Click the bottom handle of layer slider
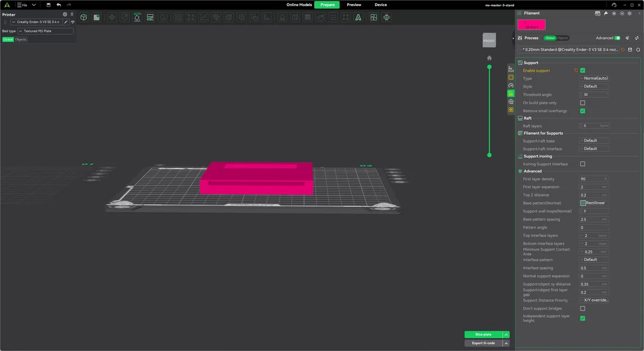The width and height of the screenshot is (644, 351). click(x=489, y=155)
